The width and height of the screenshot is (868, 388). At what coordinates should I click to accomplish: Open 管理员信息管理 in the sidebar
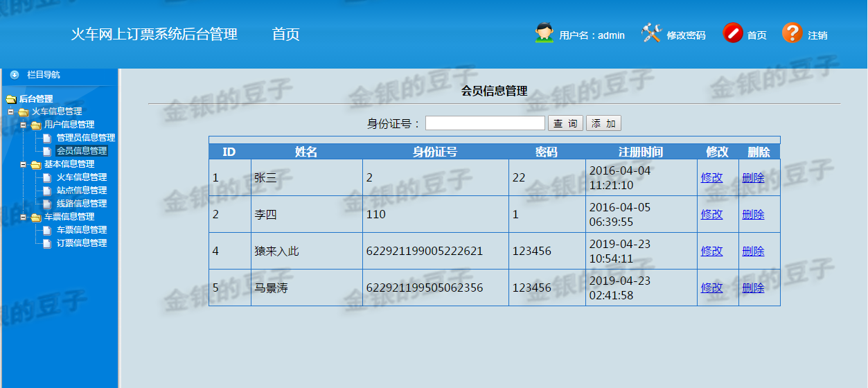86,138
